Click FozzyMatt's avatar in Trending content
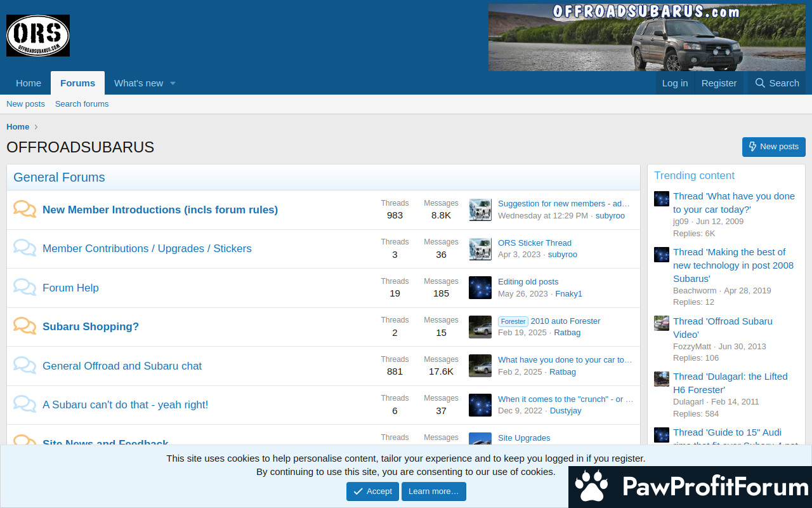This screenshot has height=508, width=812. (x=662, y=323)
